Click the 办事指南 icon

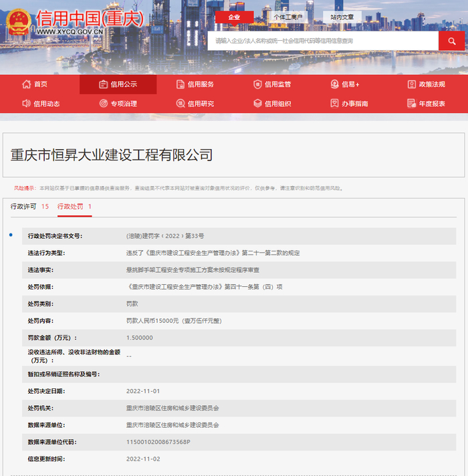tap(334, 104)
